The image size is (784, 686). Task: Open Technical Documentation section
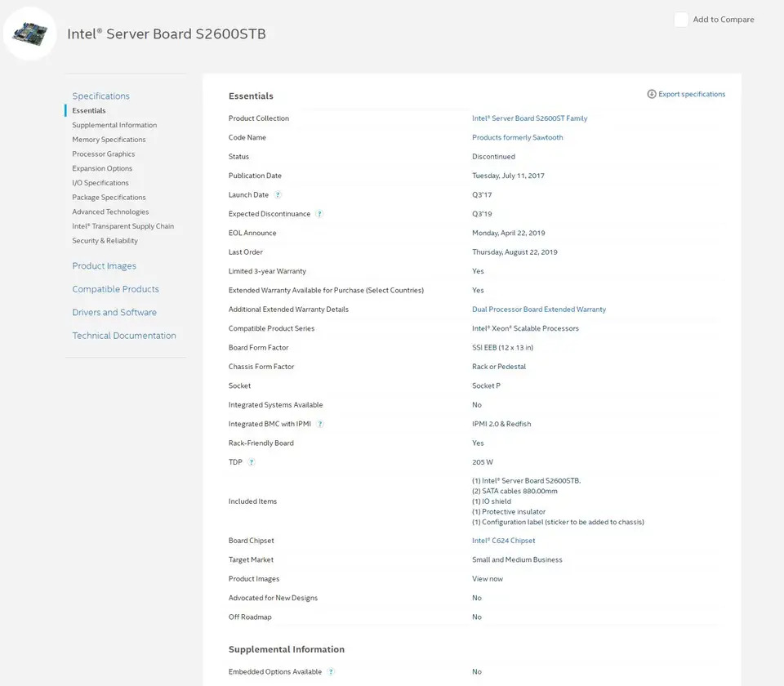[x=124, y=336]
